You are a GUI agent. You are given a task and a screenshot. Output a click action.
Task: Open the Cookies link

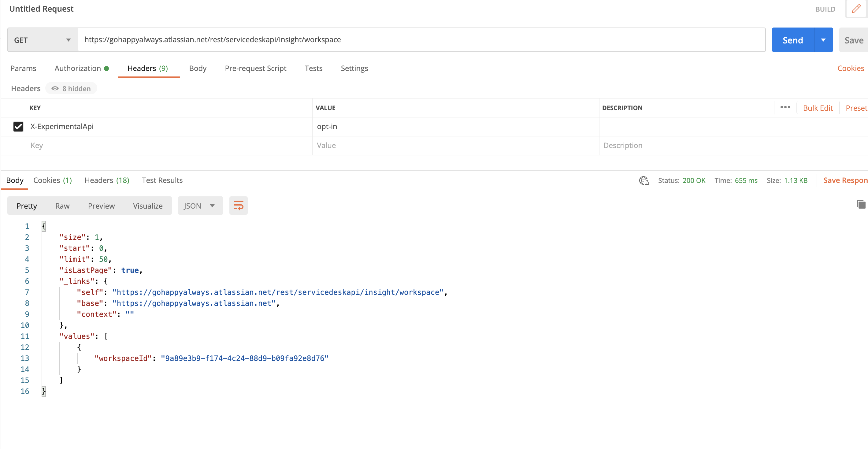(x=850, y=68)
